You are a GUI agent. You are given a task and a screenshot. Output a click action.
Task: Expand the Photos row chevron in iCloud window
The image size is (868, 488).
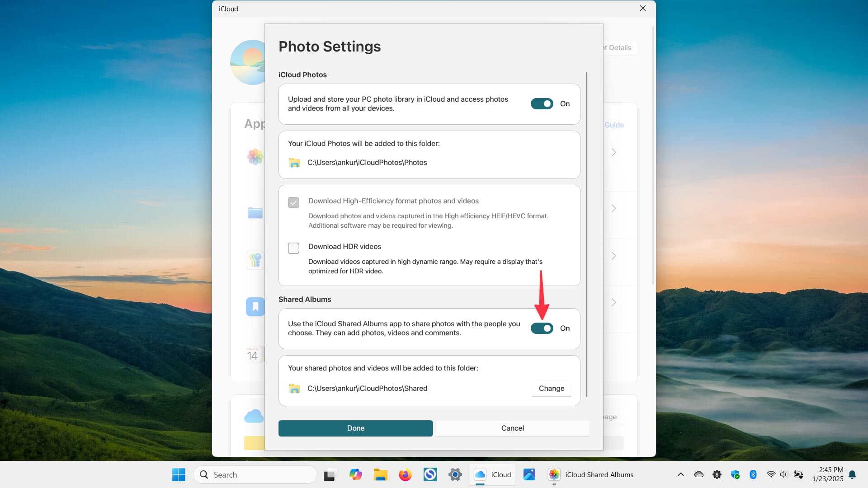click(x=613, y=152)
